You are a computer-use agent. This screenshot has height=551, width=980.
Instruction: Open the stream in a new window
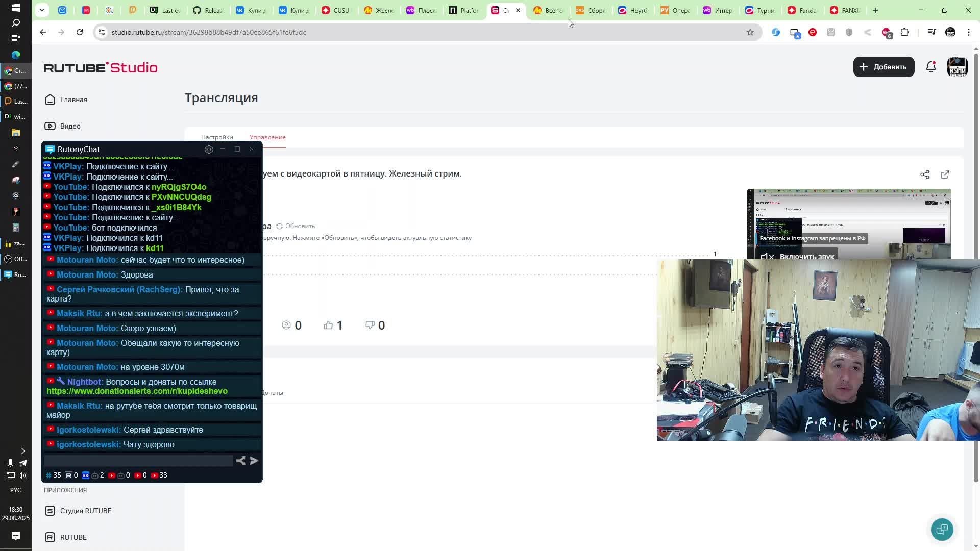click(945, 174)
